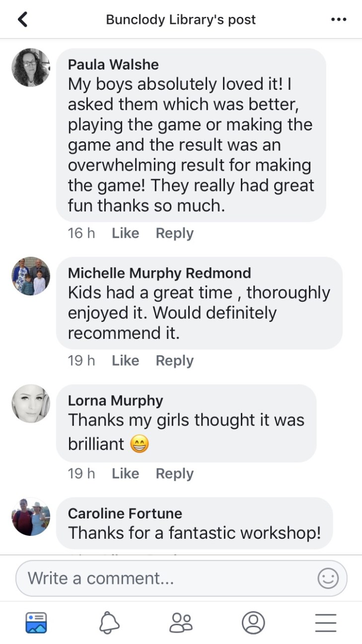
Task: Like Paula Walshe's comment
Action: click(x=125, y=233)
